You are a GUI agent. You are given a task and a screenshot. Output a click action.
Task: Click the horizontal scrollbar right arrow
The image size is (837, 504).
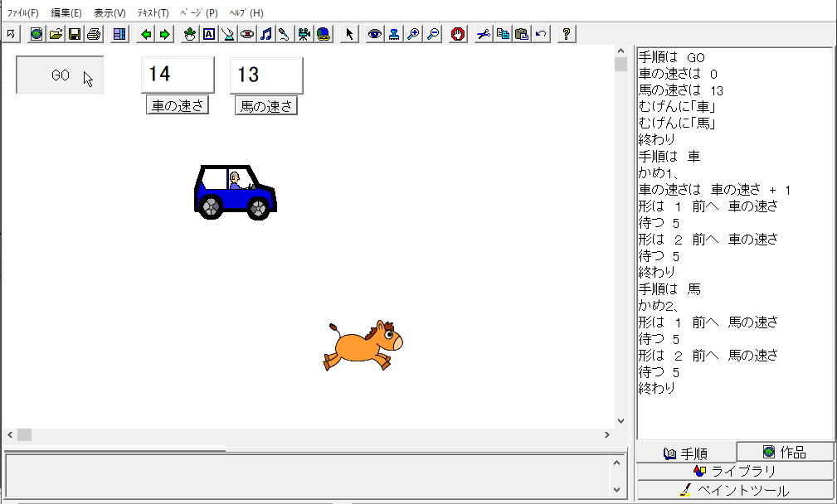[606, 434]
